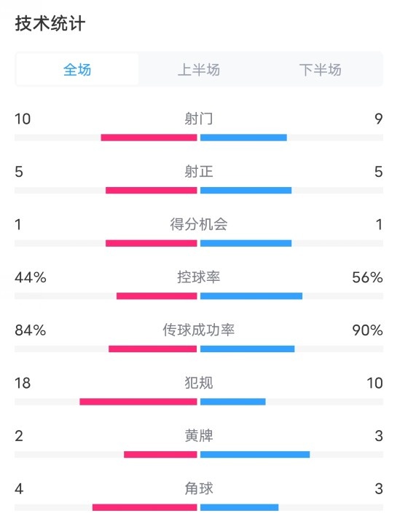The image size is (400, 532).
Task: Click the blue 得分机会 bar
Action: point(246,243)
